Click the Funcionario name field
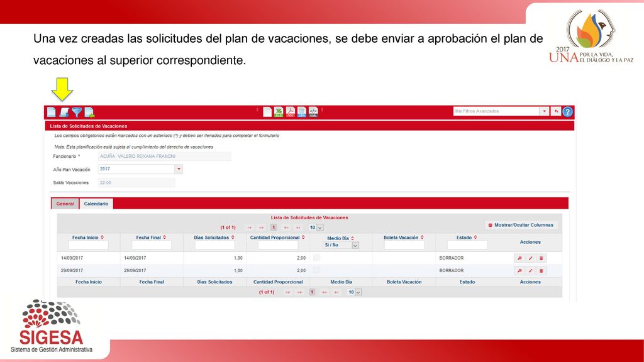The image size is (644, 362). [164, 156]
